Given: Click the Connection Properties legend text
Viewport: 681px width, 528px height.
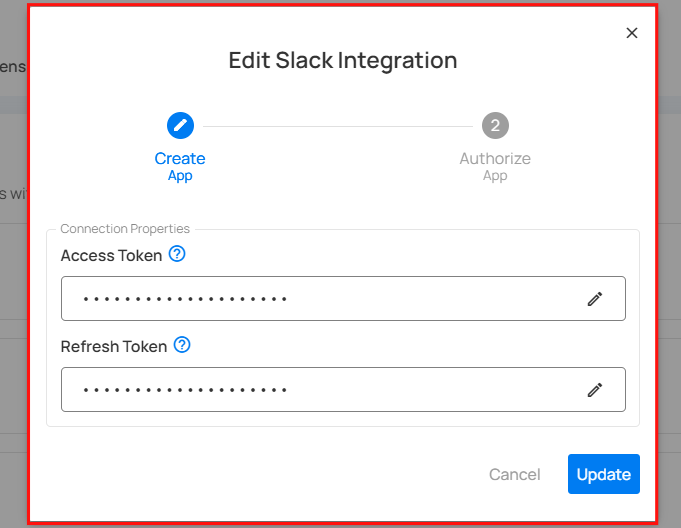Looking at the screenshot, I should [x=125, y=229].
